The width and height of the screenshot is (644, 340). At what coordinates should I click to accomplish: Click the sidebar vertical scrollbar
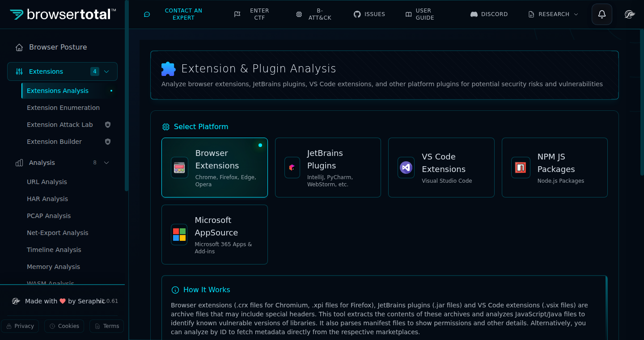click(127, 96)
